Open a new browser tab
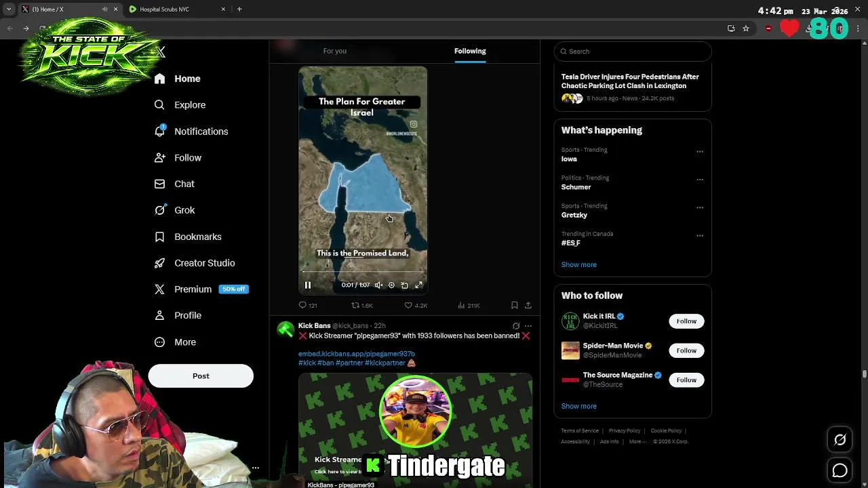 click(x=239, y=9)
